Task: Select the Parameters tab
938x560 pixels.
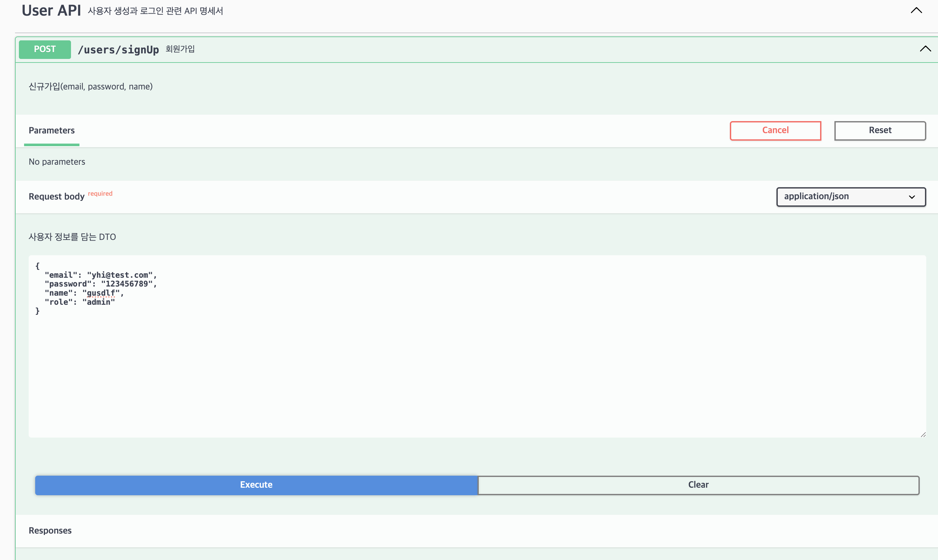Action: tap(52, 131)
